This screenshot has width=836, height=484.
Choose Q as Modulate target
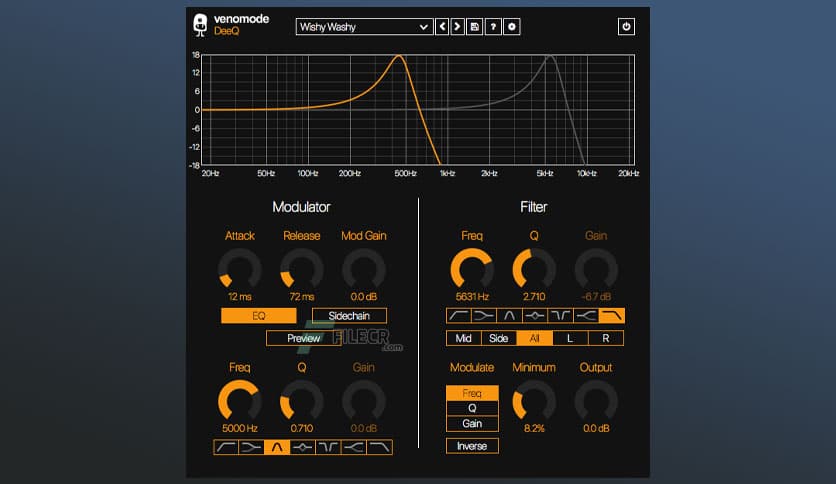pos(472,408)
